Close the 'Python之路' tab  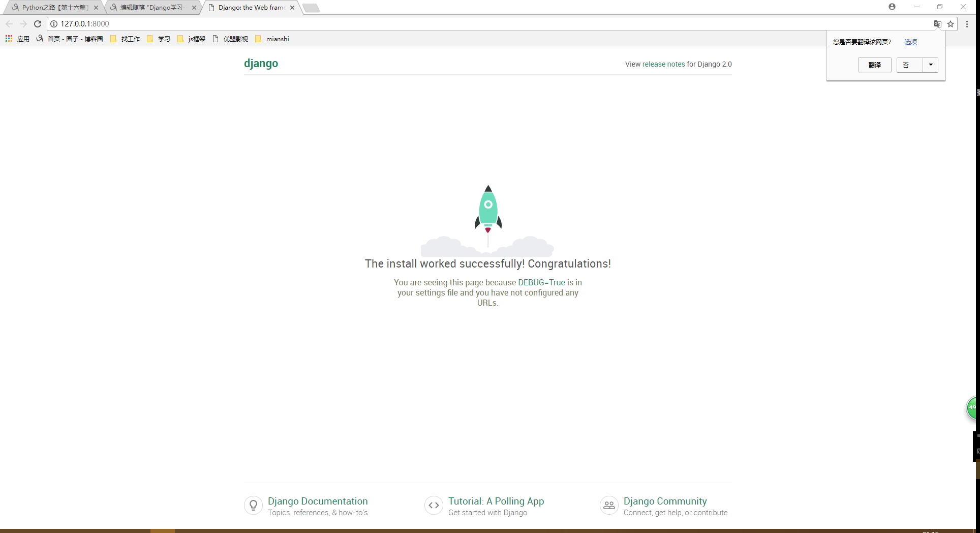coord(96,8)
